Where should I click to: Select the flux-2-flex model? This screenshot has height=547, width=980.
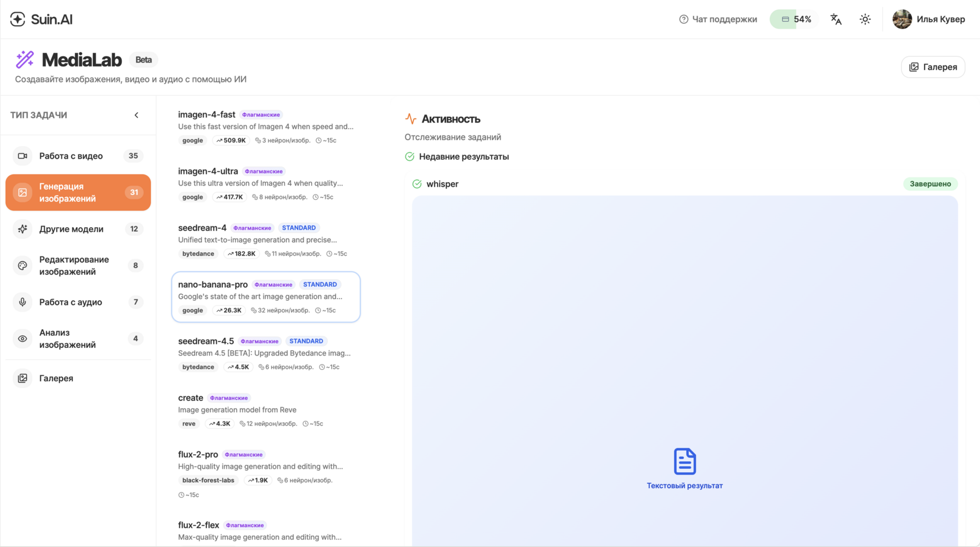tap(266, 531)
